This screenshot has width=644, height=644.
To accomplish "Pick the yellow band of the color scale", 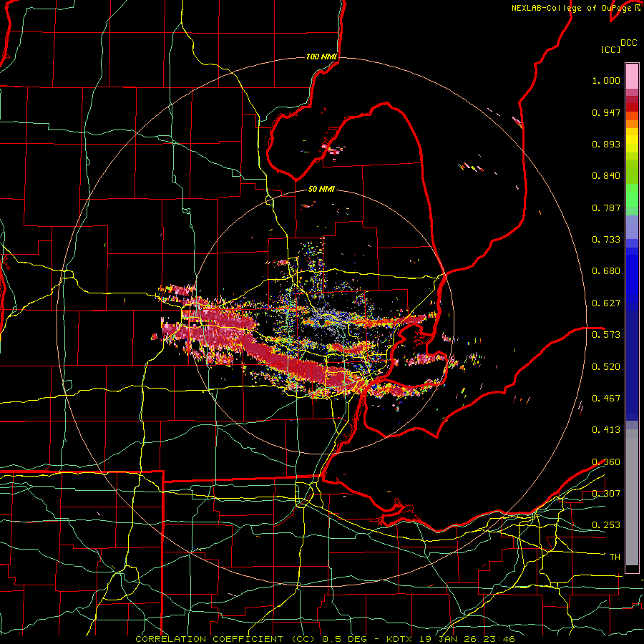I will pyautogui.click(x=632, y=141).
